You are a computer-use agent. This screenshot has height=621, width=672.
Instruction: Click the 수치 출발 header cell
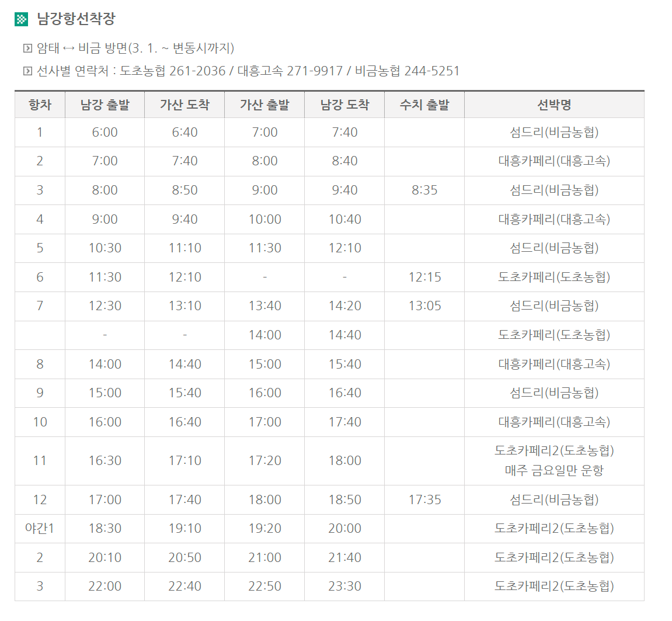424,104
